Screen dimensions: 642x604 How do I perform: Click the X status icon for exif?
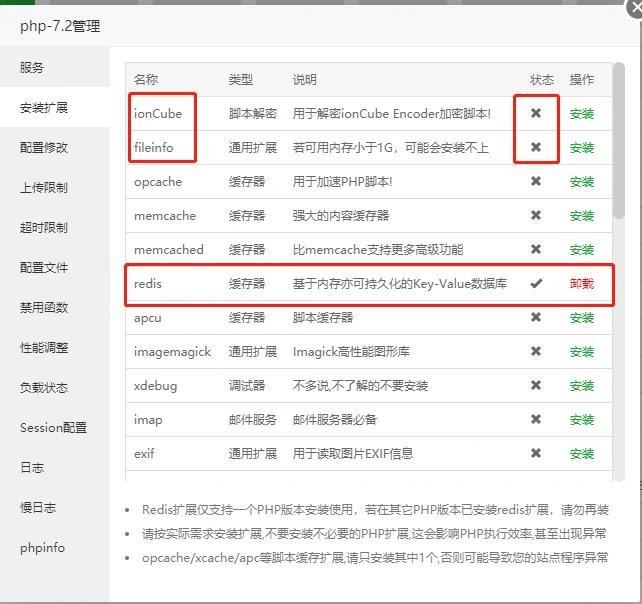[536, 453]
